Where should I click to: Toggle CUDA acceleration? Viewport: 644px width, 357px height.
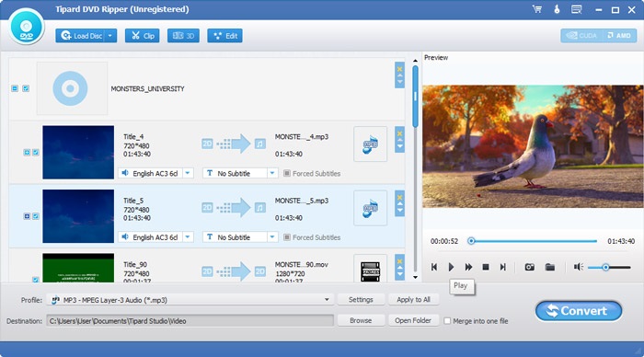(x=581, y=36)
